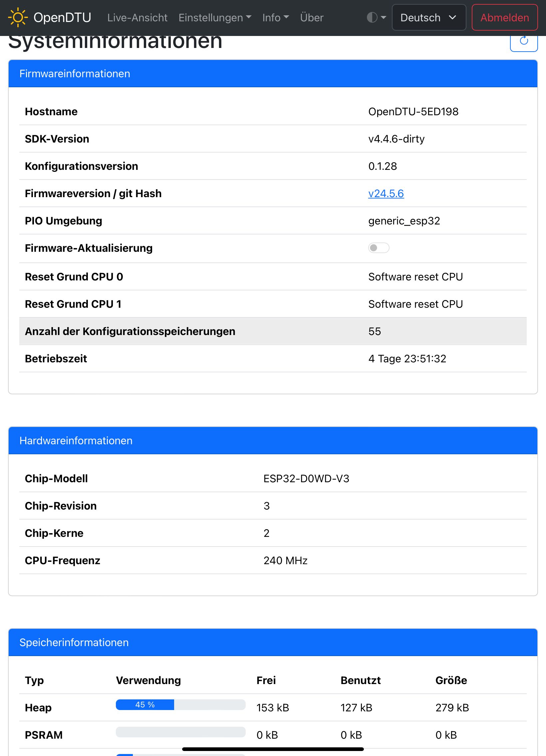
Task: Click the OpenDTU brand text
Action: 62,18
